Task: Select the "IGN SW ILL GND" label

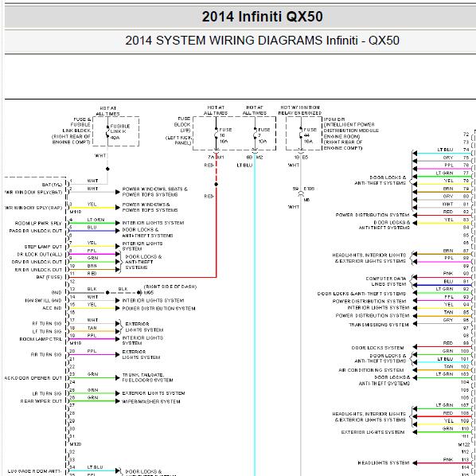Action: [x=44, y=301]
